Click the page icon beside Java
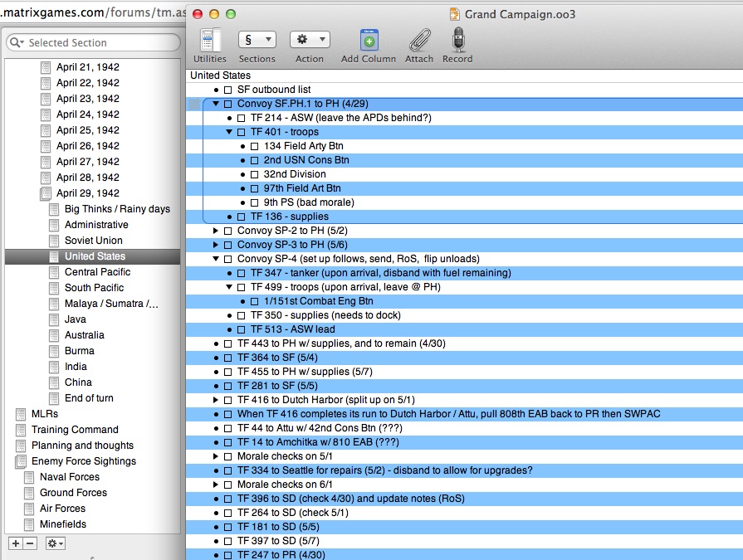Screen dimensions: 743x560 (x=54, y=319)
